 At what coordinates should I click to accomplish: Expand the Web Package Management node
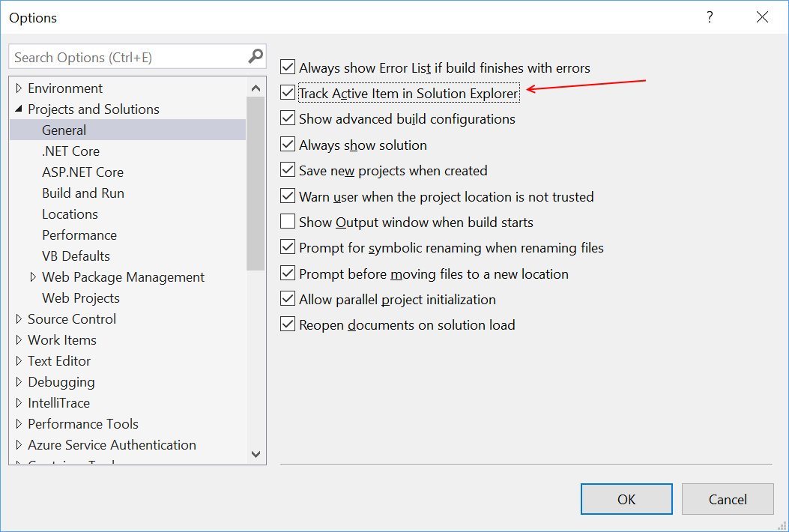click(32, 276)
